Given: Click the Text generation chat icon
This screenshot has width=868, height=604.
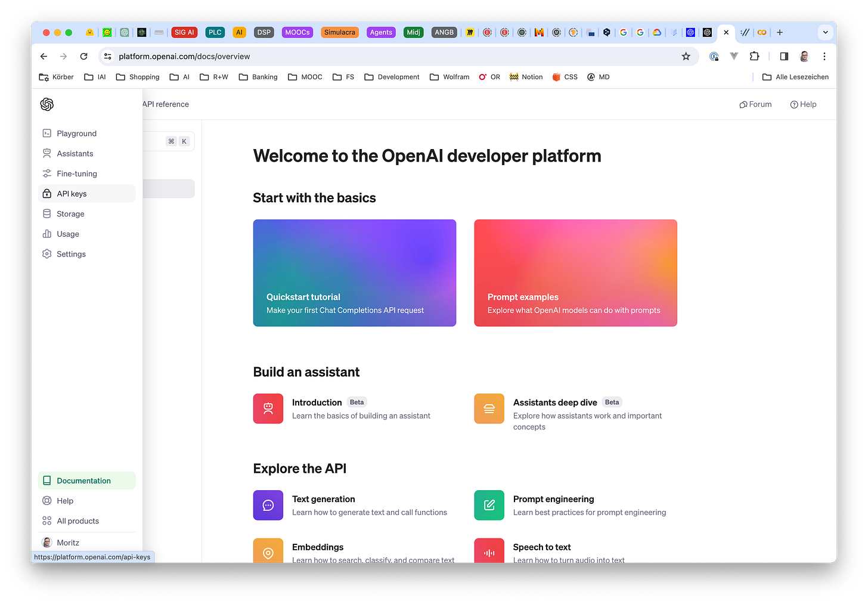Looking at the screenshot, I should 268,505.
